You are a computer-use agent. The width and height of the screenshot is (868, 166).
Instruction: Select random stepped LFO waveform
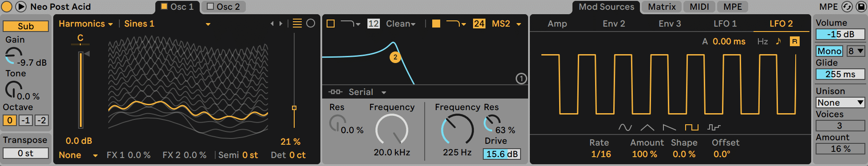point(714,127)
